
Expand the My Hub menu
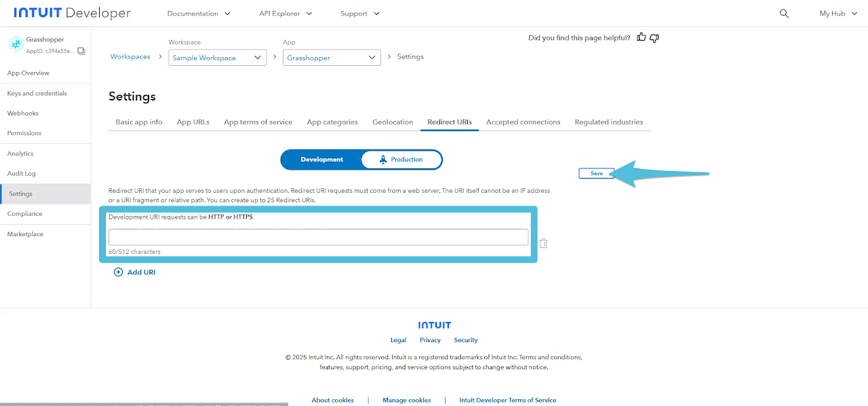click(x=837, y=14)
